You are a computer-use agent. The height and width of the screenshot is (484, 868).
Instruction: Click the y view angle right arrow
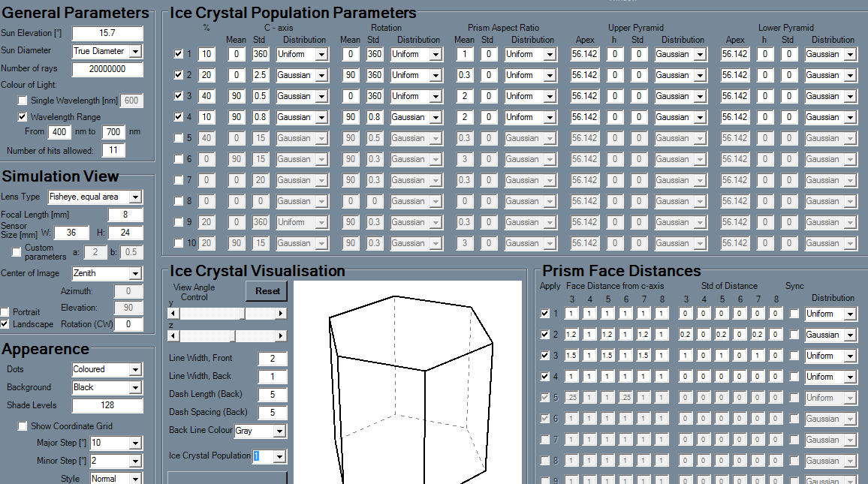pyautogui.click(x=281, y=314)
